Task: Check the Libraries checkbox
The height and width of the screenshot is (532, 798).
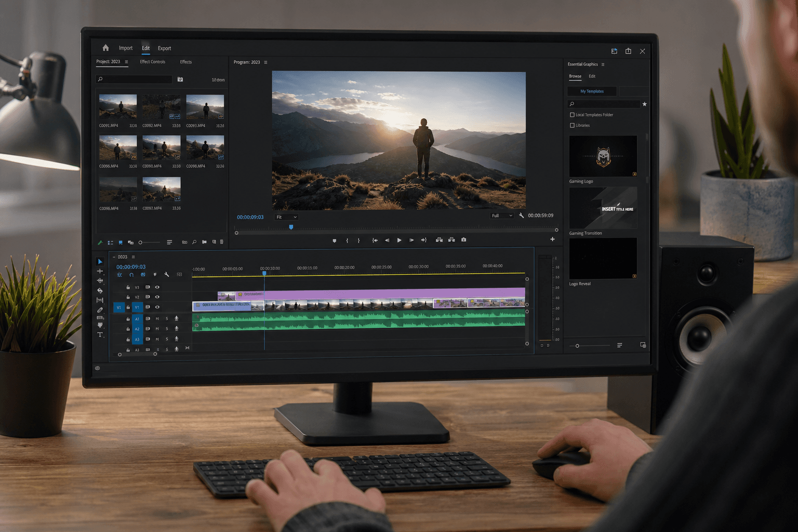Action: pyautogui.click(x=572, y=125)
